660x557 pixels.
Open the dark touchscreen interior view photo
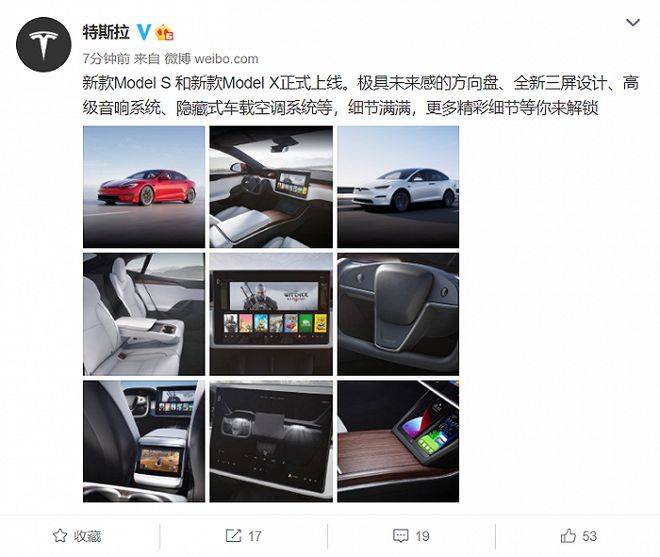[x=271, y=441]
